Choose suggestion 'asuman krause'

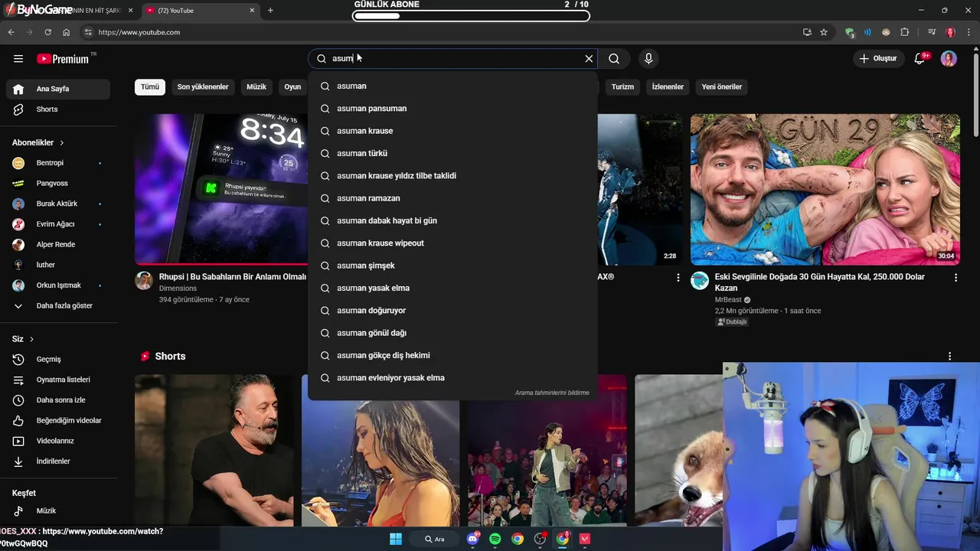[x=452, y=131]
